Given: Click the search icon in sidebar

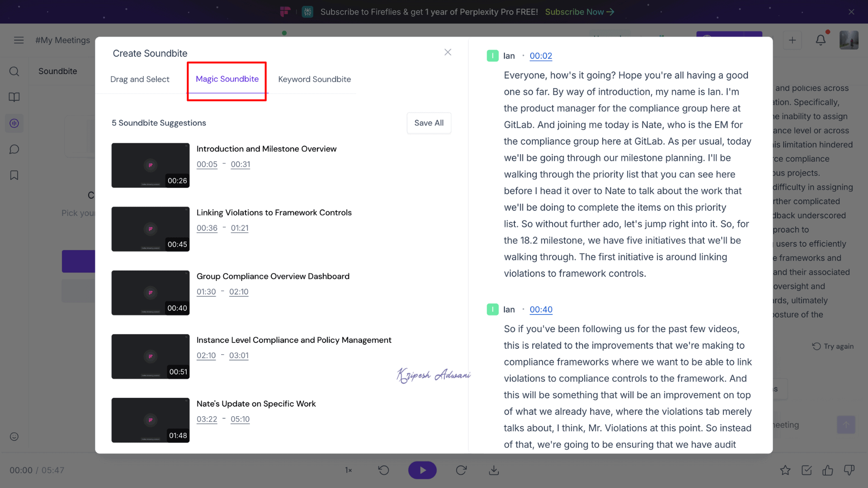Looking at the screenshot, I should (14, 71).
